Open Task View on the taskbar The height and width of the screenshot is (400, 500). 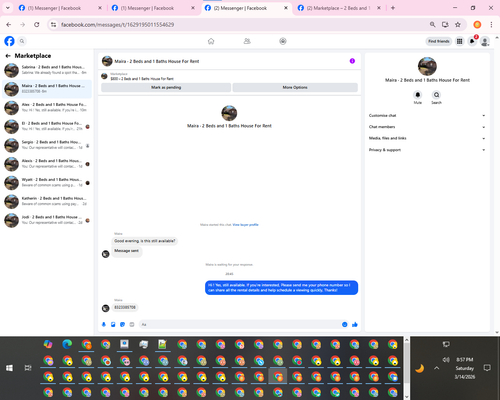[x=28, y=368]
